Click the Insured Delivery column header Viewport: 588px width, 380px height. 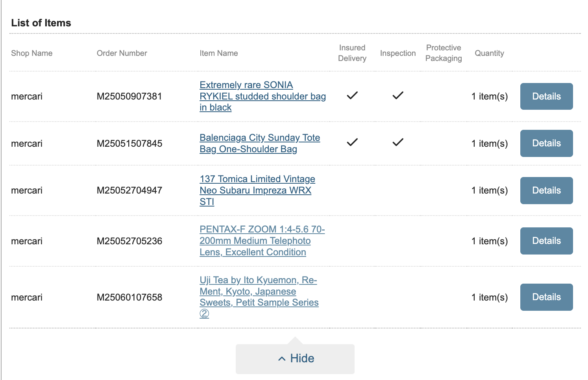point(352,53)
